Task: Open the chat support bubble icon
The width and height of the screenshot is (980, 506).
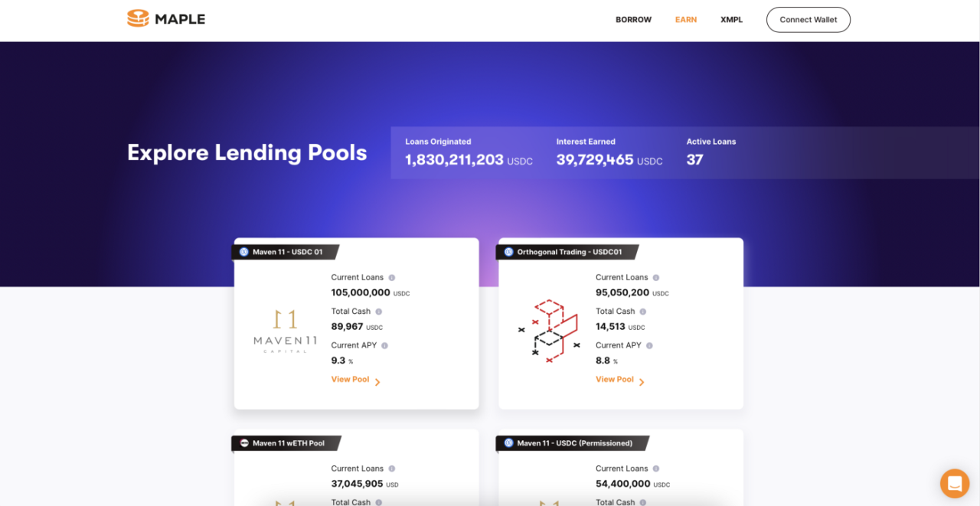Action: 955,483
